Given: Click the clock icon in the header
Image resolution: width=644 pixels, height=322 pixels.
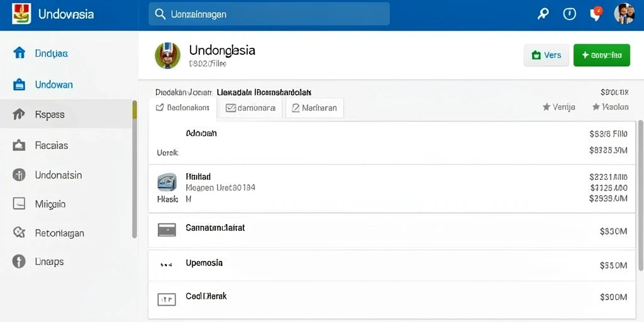Looking at the screenshot, I should [x=569, y=14].
